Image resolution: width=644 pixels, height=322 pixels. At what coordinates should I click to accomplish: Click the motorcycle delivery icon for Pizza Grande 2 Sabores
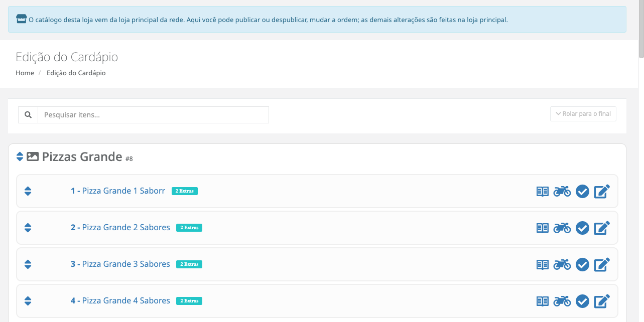[562, 228]
